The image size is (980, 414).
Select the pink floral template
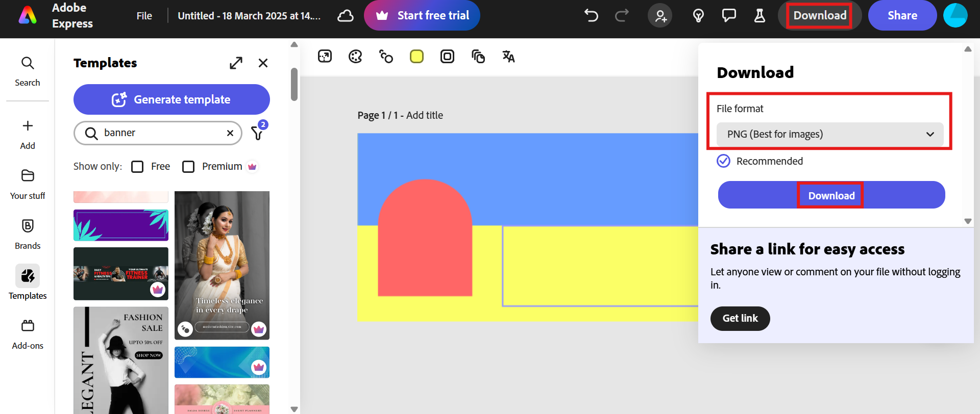click(222, 399)
